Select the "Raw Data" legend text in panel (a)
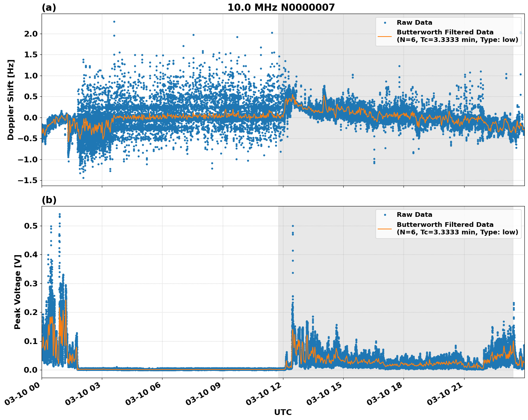Image resolution: width=528 pixels, height=420 pixels. coord(414,23)
